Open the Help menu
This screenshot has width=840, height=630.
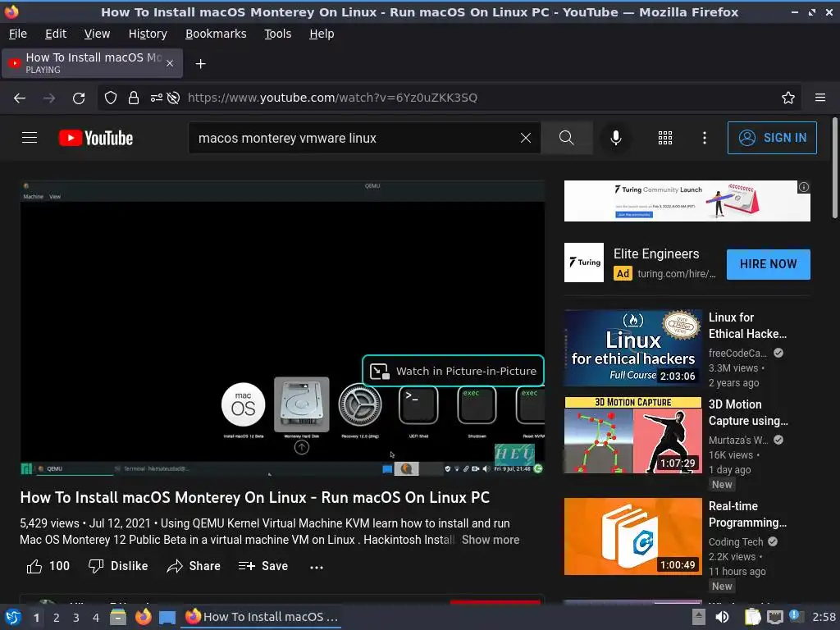(x=322, y=34)
